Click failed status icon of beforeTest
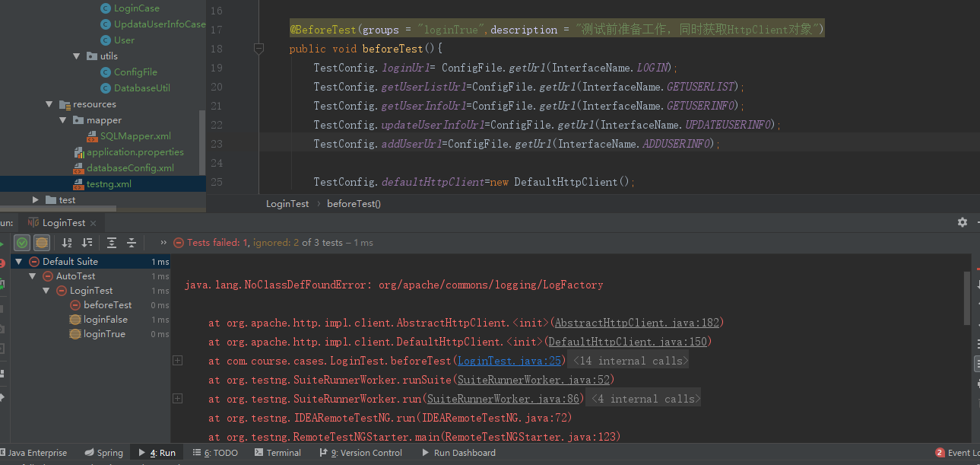Screen dimensions: 980x465 coord(75,305)
